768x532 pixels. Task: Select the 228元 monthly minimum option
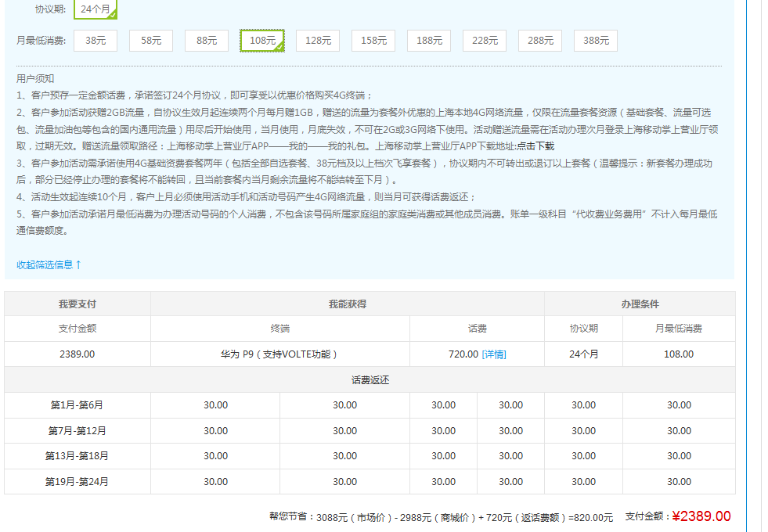coord(485,41)
